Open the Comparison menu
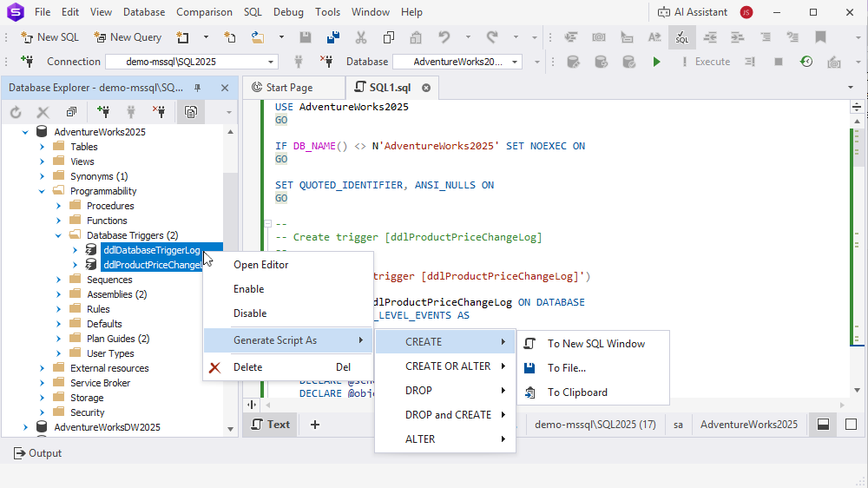868x488 pixels. pyautogui.click(x=204, y=12)
